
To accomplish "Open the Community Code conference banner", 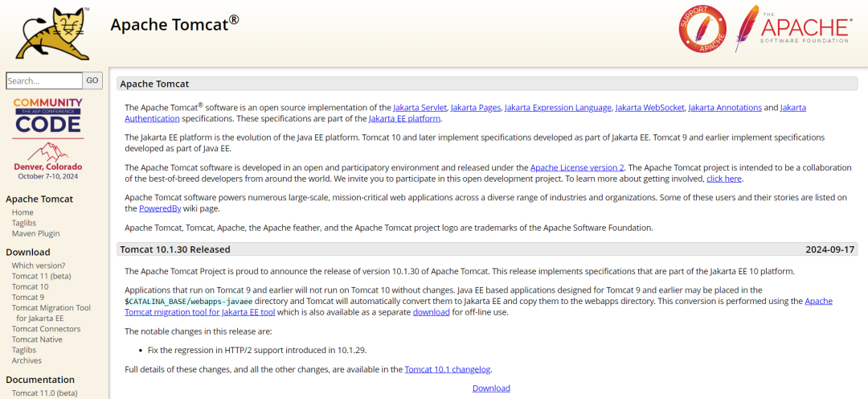I will (48, 139).
